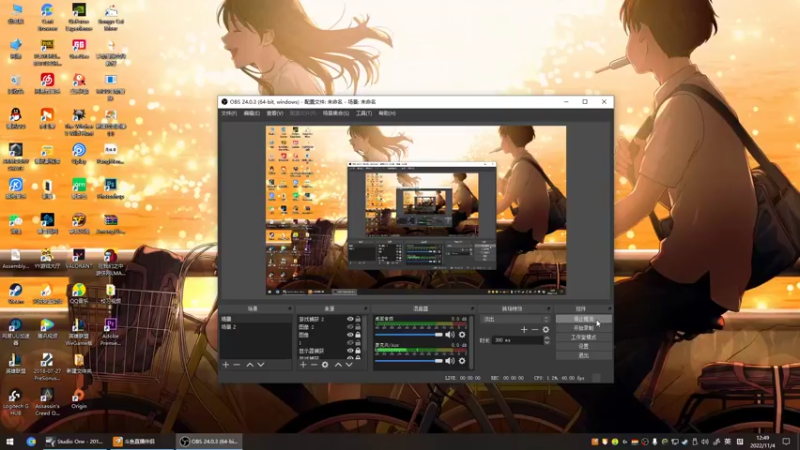
Task: Toggle visibility of 图像 source
Action: tap(350, 335)
